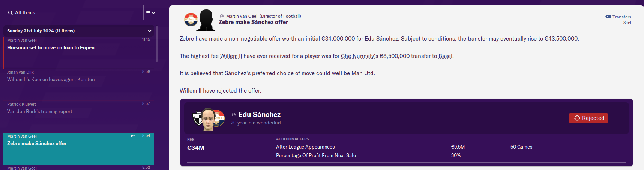Open the Man Utd club link

point(362,73)
